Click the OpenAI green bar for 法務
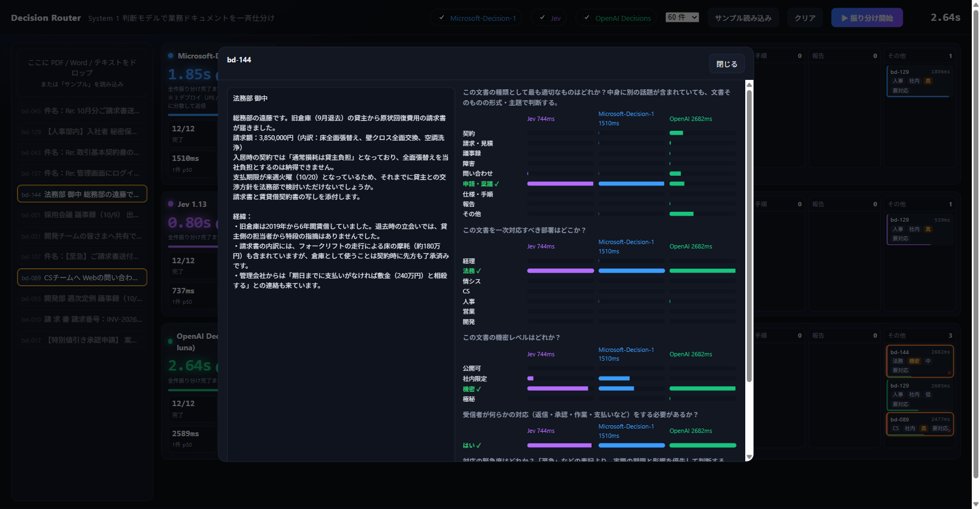The image size is (980, 509). [x=703, y=271]
